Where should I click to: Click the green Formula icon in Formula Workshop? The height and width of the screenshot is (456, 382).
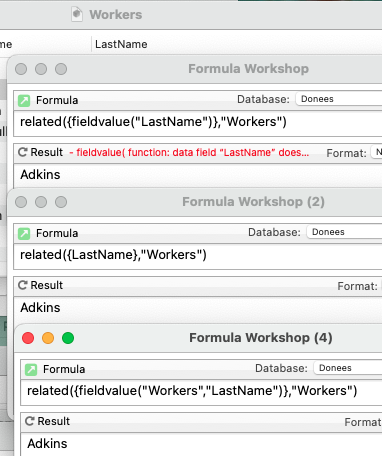(x=24, y=100)
